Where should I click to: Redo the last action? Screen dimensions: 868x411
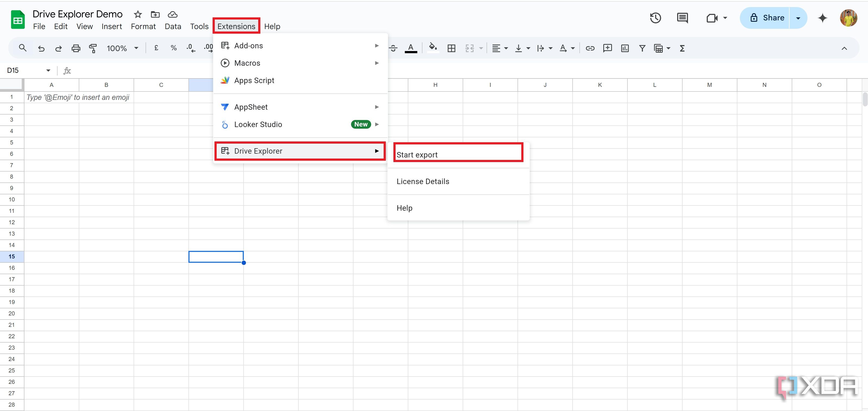(x=58, y=49)
